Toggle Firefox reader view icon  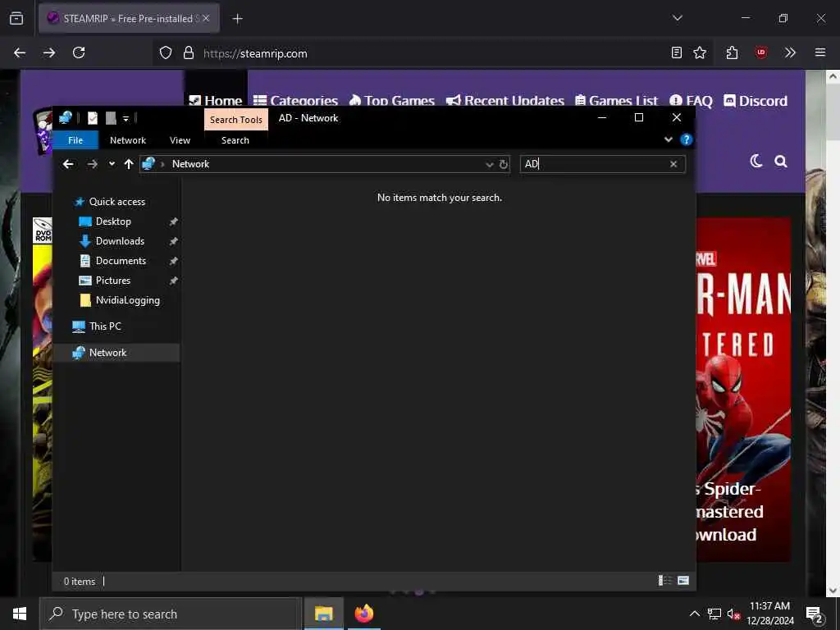click(677, 52)
